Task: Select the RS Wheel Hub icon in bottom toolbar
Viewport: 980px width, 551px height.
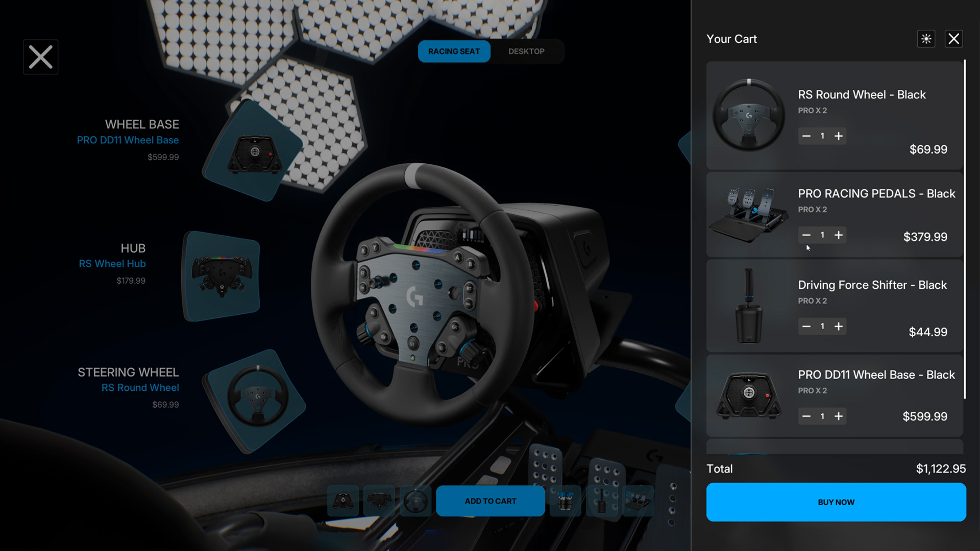Action: 379,501
